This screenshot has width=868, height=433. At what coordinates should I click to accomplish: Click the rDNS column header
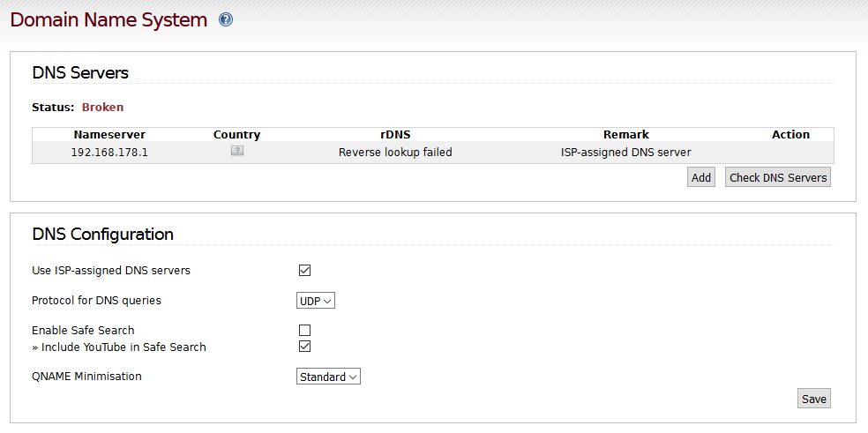click(x=395, y=135)
